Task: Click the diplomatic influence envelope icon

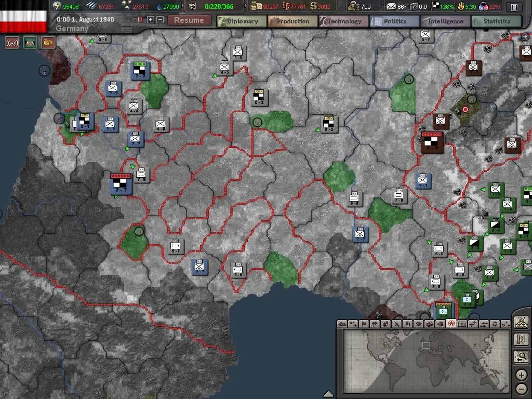Action: (x=391, y=6)
